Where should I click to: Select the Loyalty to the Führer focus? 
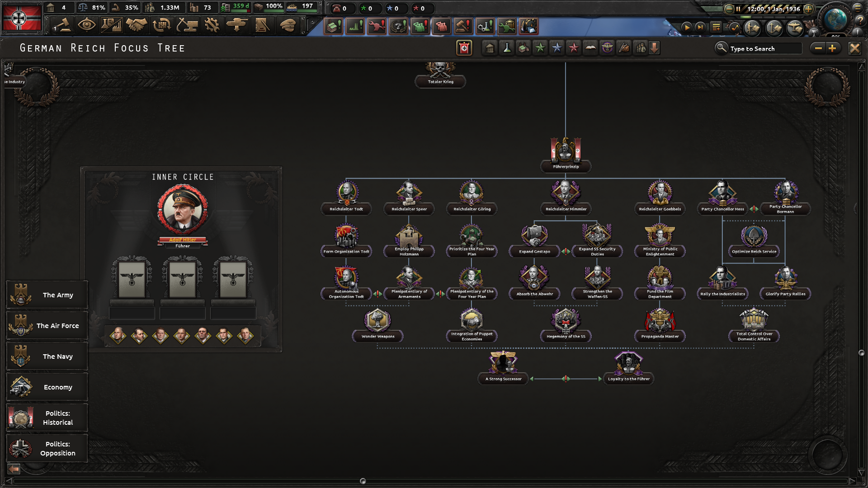tap(628, 367)
